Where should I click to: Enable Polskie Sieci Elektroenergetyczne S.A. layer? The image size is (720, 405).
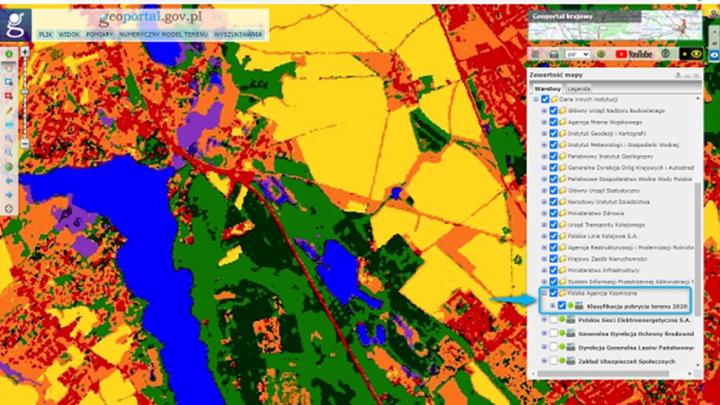tap(553, 320)
